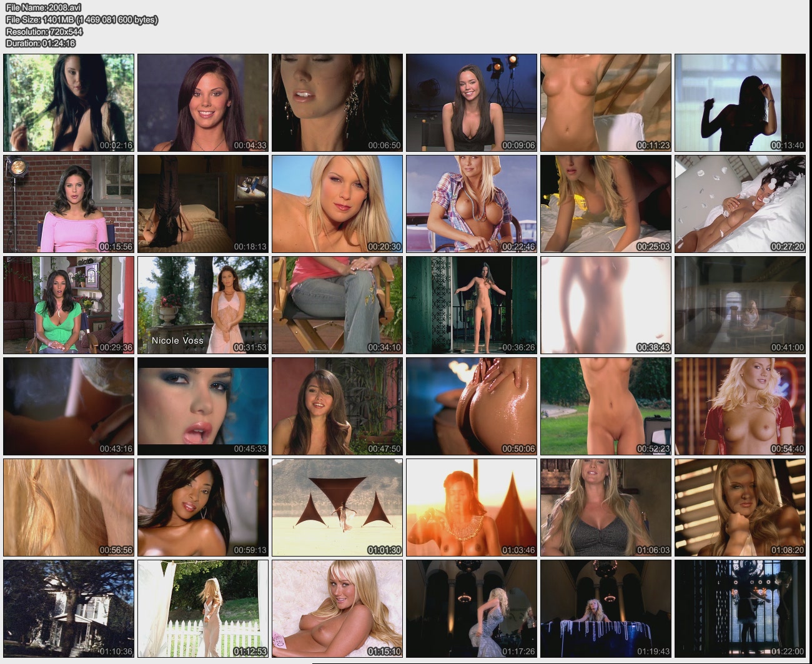The height and width of the screenshot is (664, 812).
Task: Select the frame marked 00:29:36
Action: coord(69,305)
